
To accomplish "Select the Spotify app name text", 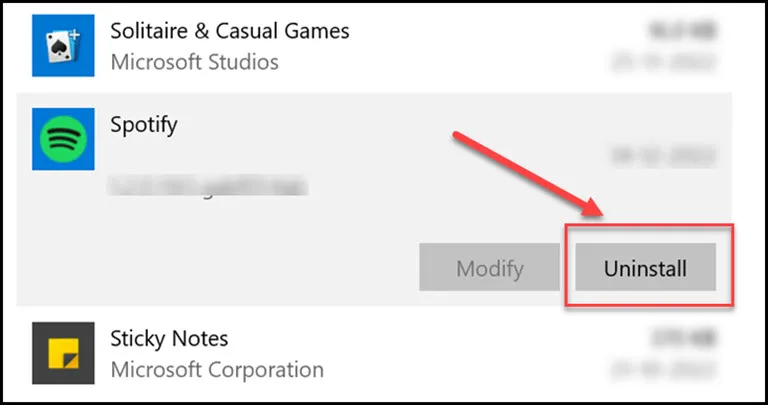I will click(x=144, y=125).
